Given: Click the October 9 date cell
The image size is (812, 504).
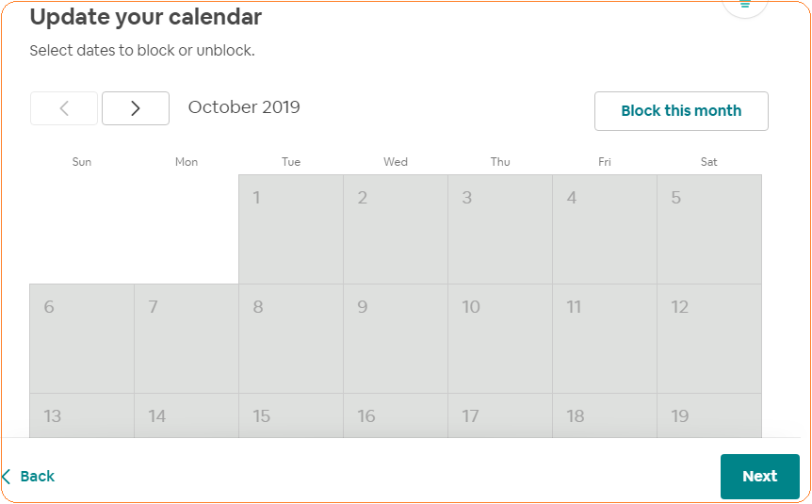Looking at the screenshot, I should [396, 338].
